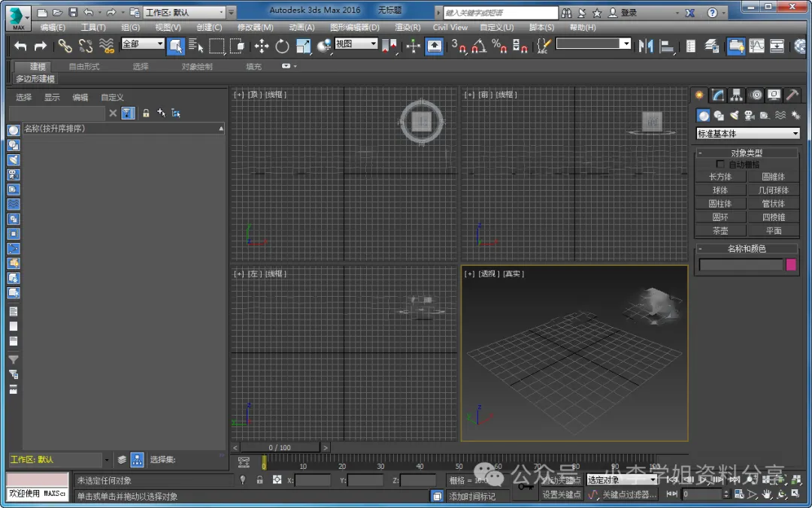Click the Select Object arrow tool
The width and height of the screenshot is (812, 508).
pyautogui.click(x=176, y=47)
